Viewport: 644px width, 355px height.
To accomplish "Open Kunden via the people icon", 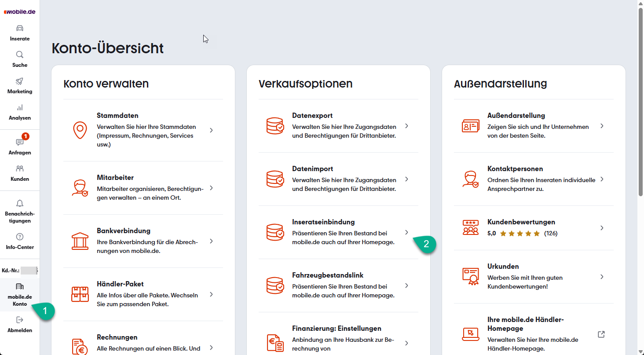I will click(20, 169).
